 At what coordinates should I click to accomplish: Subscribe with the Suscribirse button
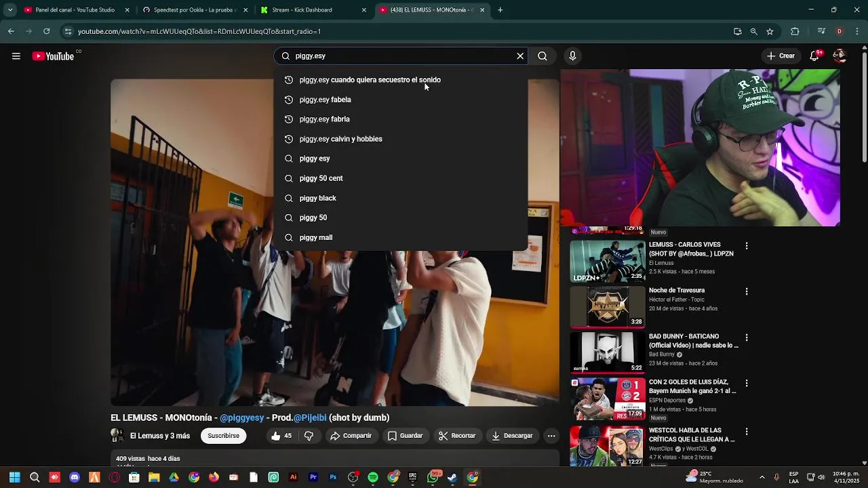click(x=223, y=436)
